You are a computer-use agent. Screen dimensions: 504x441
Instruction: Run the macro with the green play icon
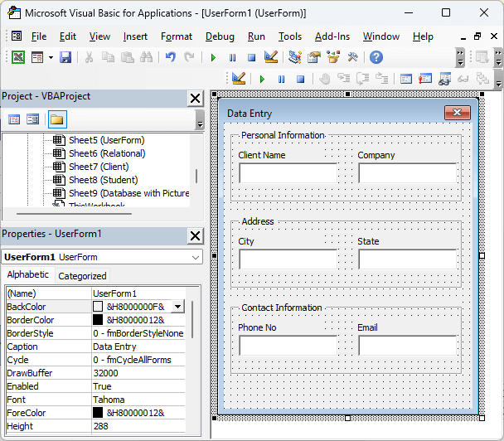pos(213,57)
